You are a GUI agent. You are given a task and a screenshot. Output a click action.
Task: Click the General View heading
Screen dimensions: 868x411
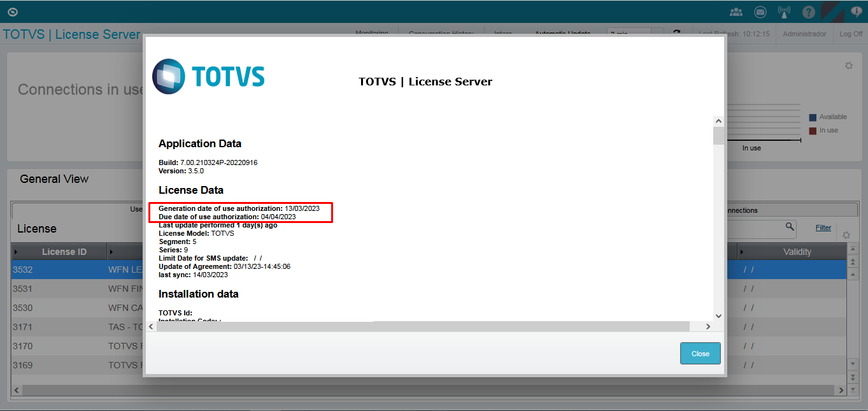coord(54,179)
